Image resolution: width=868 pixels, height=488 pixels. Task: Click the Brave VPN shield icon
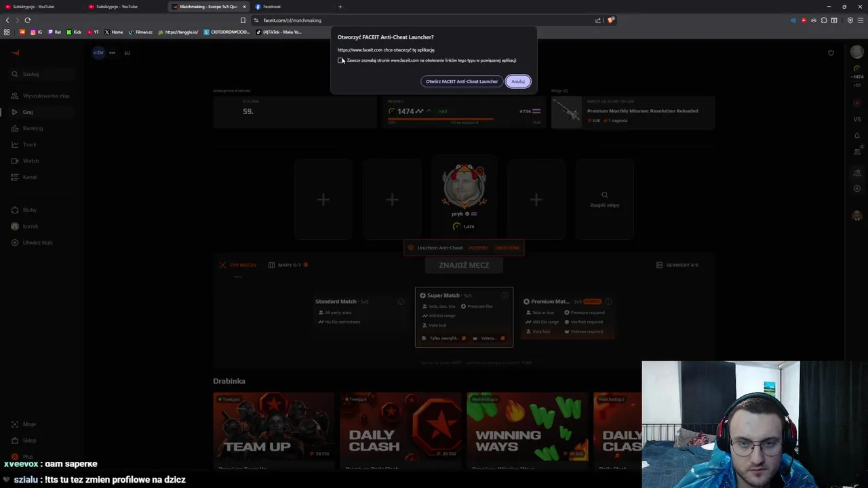(x=850, y=20)
